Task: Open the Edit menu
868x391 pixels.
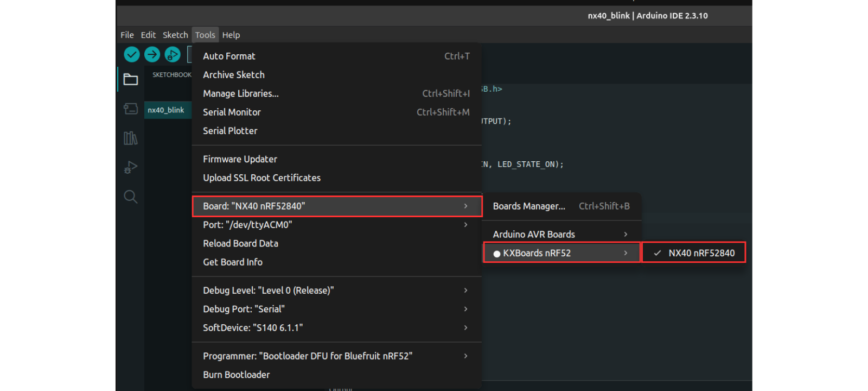Action: tap(148, 35)
